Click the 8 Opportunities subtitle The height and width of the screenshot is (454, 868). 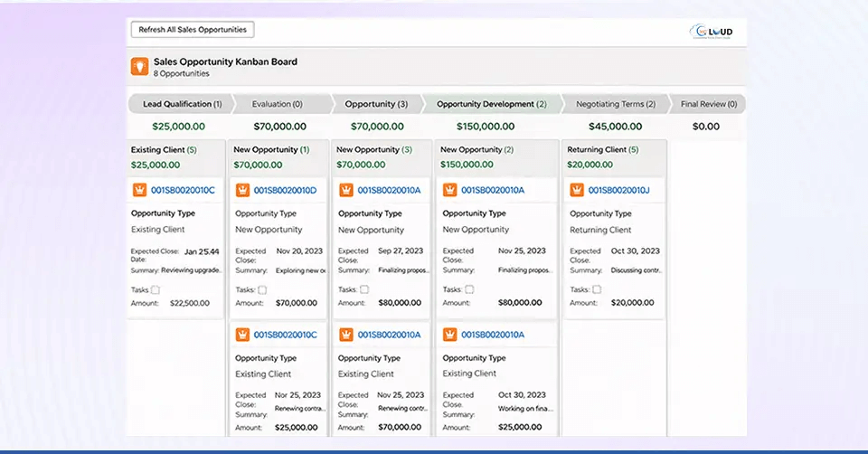click(182, 73)
